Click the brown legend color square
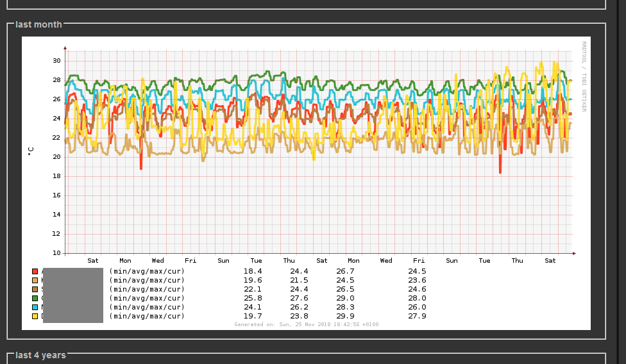The height and width of the screenshot is (364, 626). click(x=35, y=289)
